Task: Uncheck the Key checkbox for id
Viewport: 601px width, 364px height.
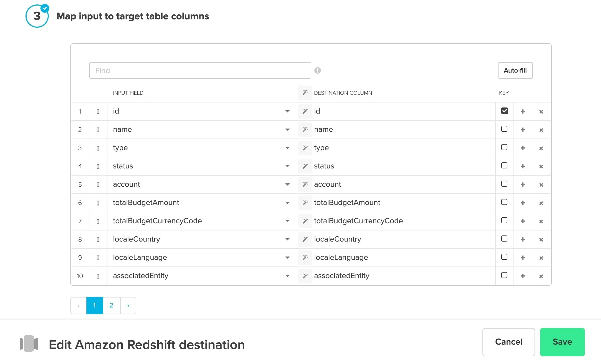Action: tap(504, 111)
